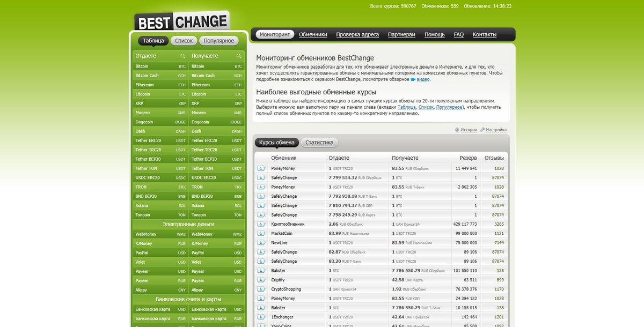This screenshot has height=327, width=644.
Task: Click the Настройка wrench icon
Action: (x=482, y=130)
